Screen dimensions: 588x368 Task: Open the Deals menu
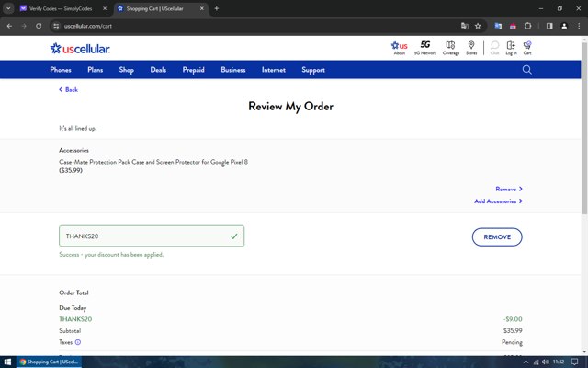pos(158,70)
